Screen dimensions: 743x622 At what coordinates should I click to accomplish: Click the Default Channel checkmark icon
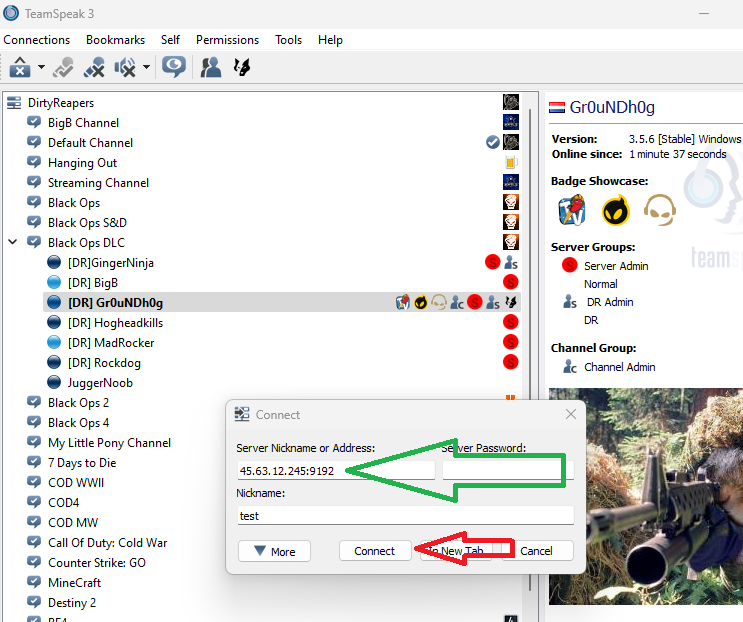point(493,143)
